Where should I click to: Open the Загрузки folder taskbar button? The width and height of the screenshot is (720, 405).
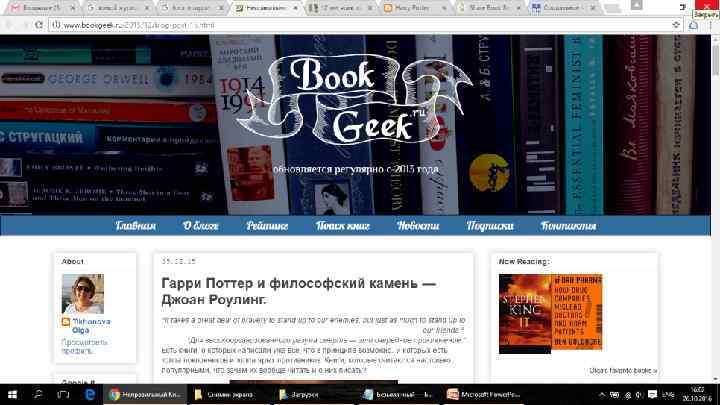pyautogui.click(x=312, y=394)
